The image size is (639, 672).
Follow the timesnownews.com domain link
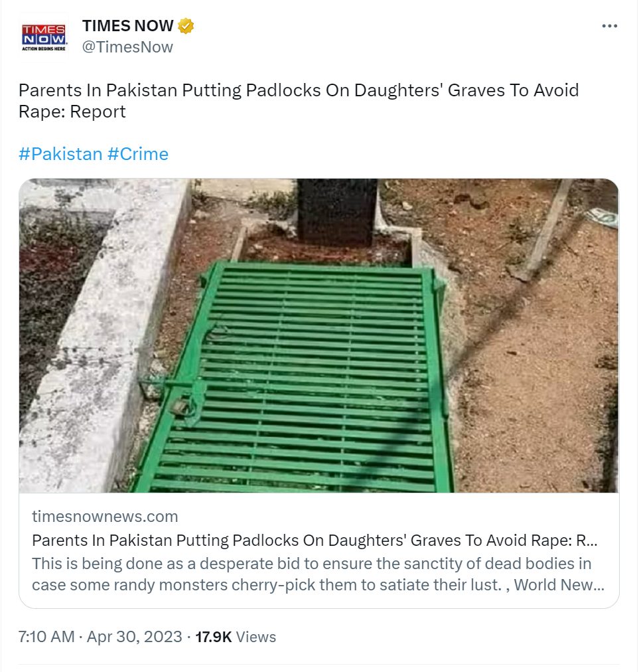click(x=105, y=517)
